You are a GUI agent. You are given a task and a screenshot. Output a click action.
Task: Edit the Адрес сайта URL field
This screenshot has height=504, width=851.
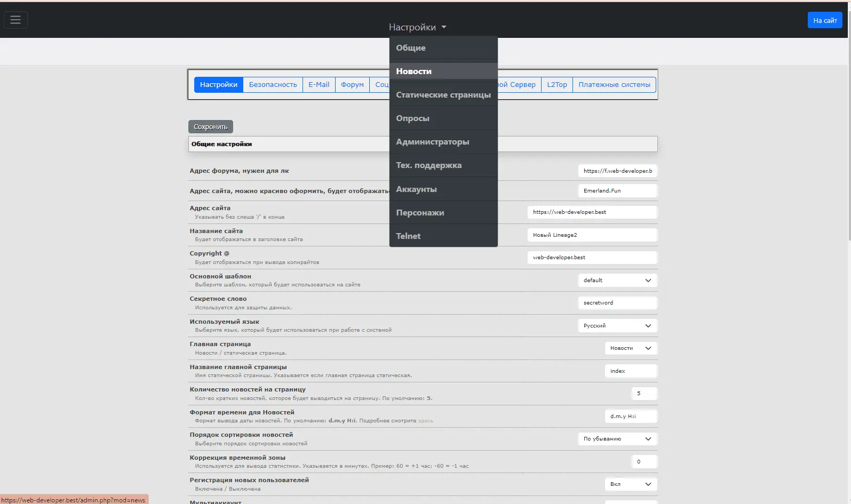click(592, 212)
